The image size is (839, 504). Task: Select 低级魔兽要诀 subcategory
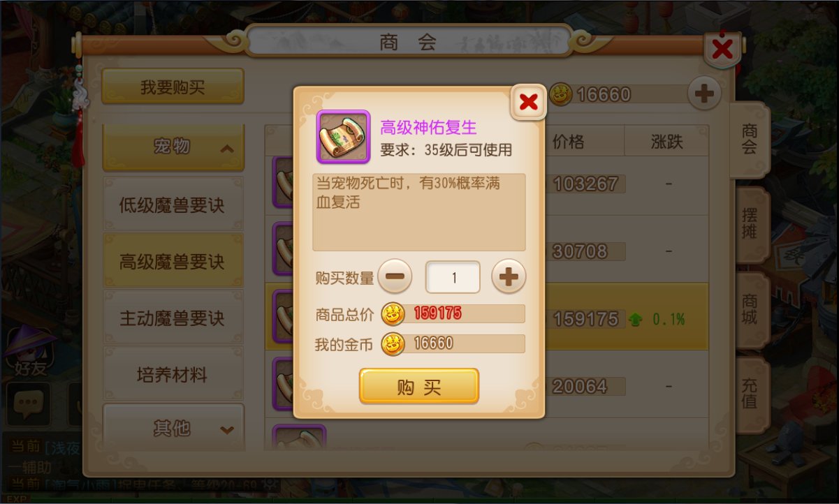tap(173, 204)
